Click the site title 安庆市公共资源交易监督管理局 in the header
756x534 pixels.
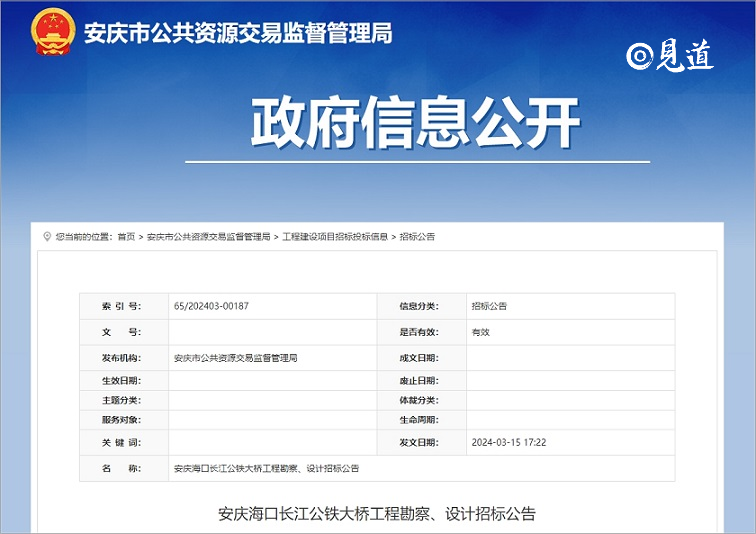(238, 33)
